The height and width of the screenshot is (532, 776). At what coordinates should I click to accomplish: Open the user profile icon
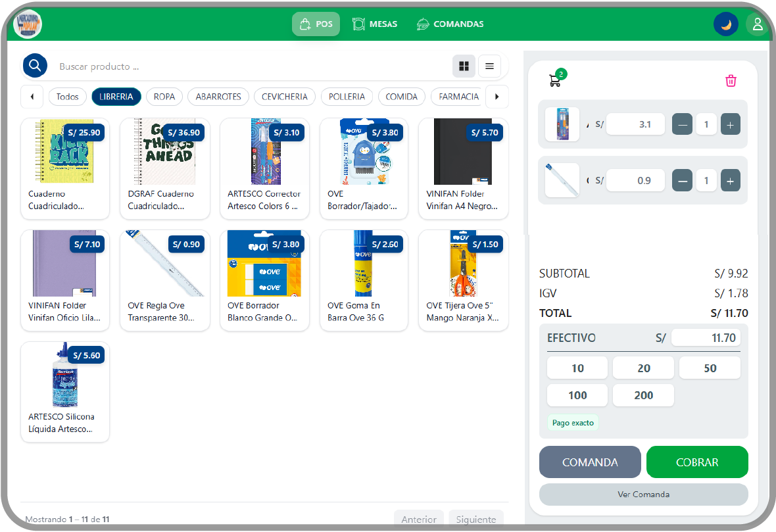click(x=758, y=24)
